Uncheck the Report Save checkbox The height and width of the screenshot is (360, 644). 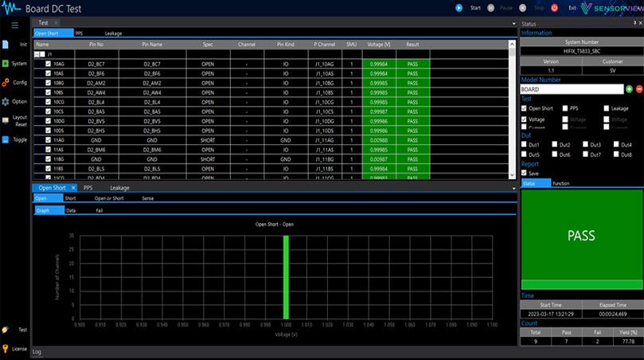524,173
